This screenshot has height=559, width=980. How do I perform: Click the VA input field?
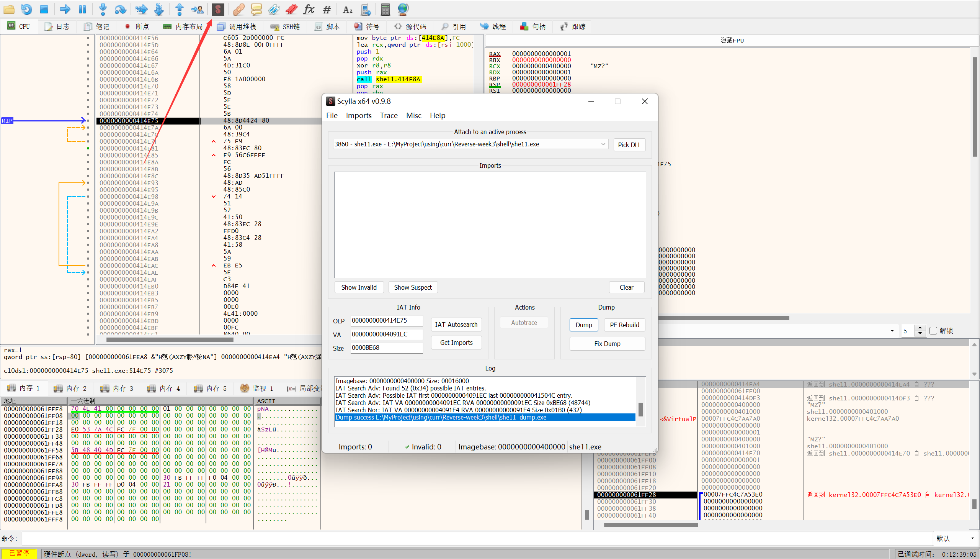tap(386, 334)
